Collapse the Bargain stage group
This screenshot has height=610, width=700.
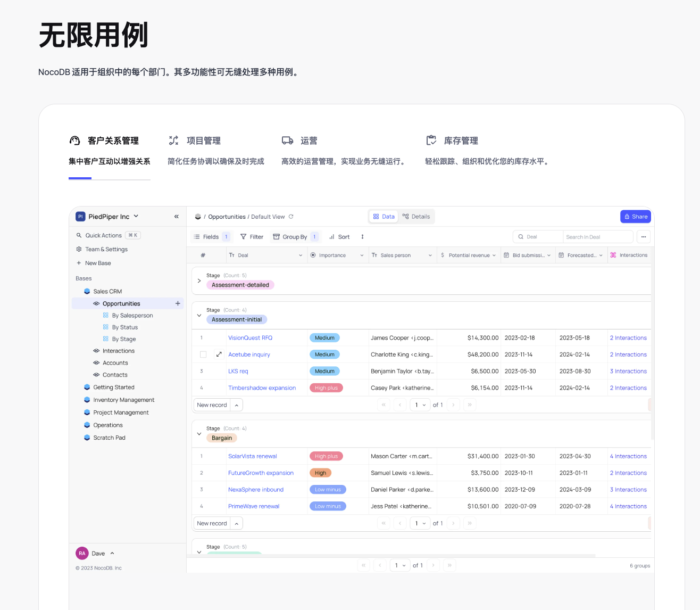[x=199, y=434]
